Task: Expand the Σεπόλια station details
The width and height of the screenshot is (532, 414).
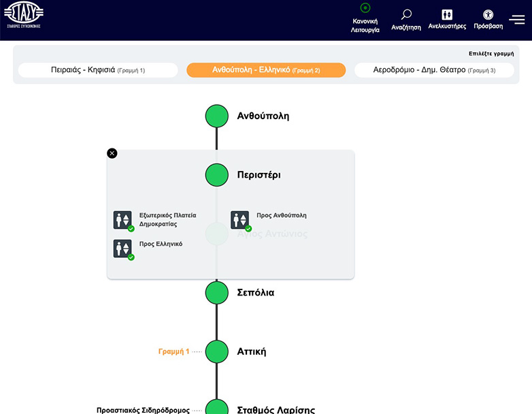Action: (x=217, y=293)
